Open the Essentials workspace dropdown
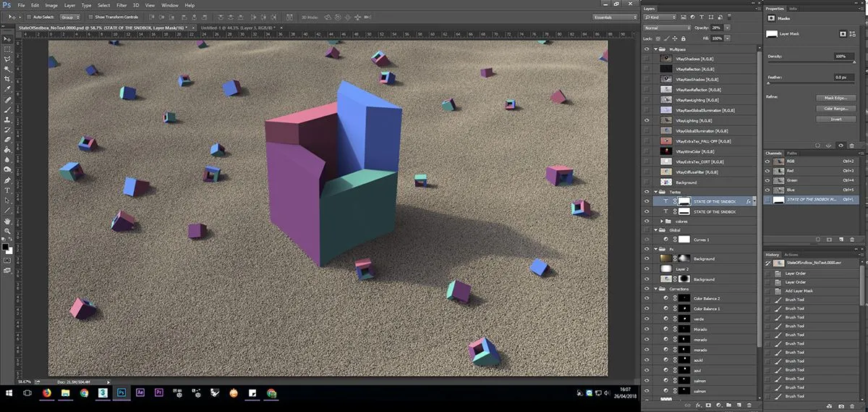The image size is (868, 412). pos(615,17)
